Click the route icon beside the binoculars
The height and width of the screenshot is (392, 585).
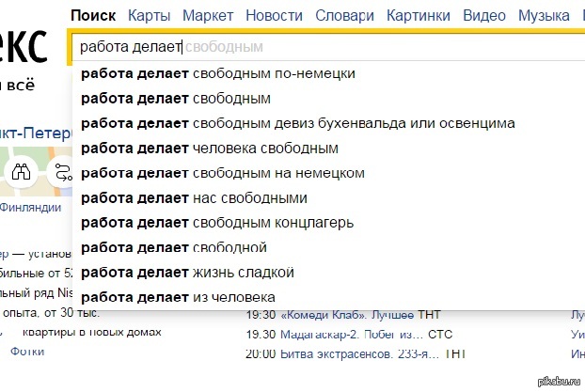(62, 172)
